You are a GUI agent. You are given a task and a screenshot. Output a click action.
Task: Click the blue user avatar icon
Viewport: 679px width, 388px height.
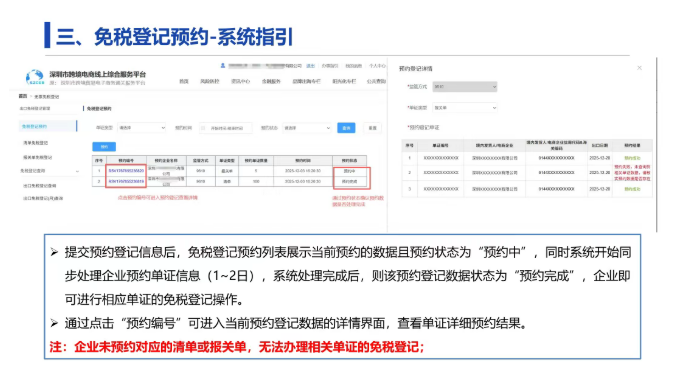point(223,66)
